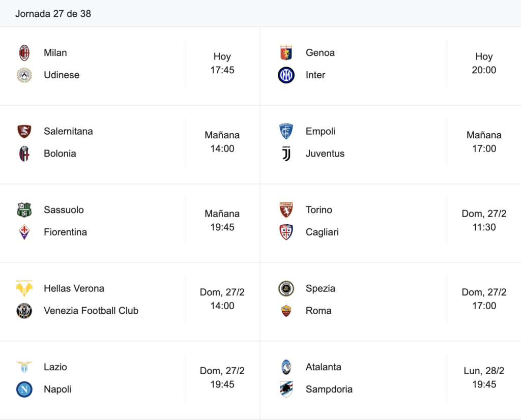Screen dimensions: 521x420
Task: Select the Salernitana team name
Action: (x=68, y=131)
